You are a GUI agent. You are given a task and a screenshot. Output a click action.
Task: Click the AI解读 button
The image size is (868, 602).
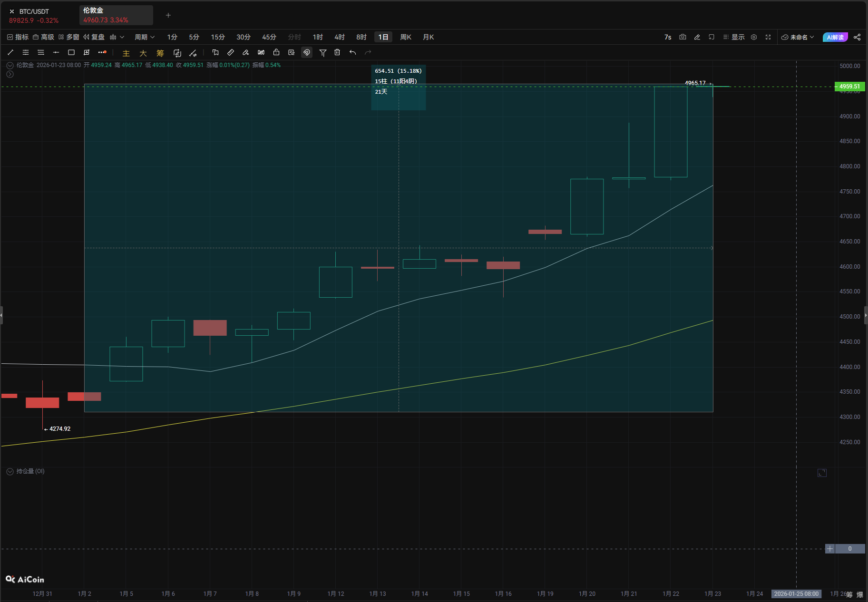tap(835, 37)
